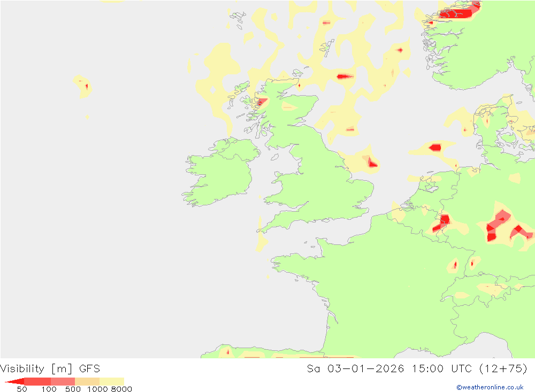Screen dimensions: 535x392
Task: Click the '1000' legend value
Action: [x=97, y=389]
